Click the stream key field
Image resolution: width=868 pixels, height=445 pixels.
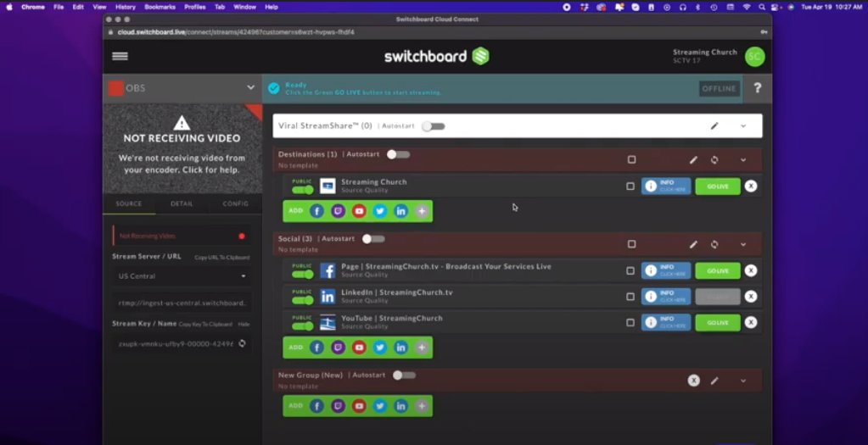(175, 343)
